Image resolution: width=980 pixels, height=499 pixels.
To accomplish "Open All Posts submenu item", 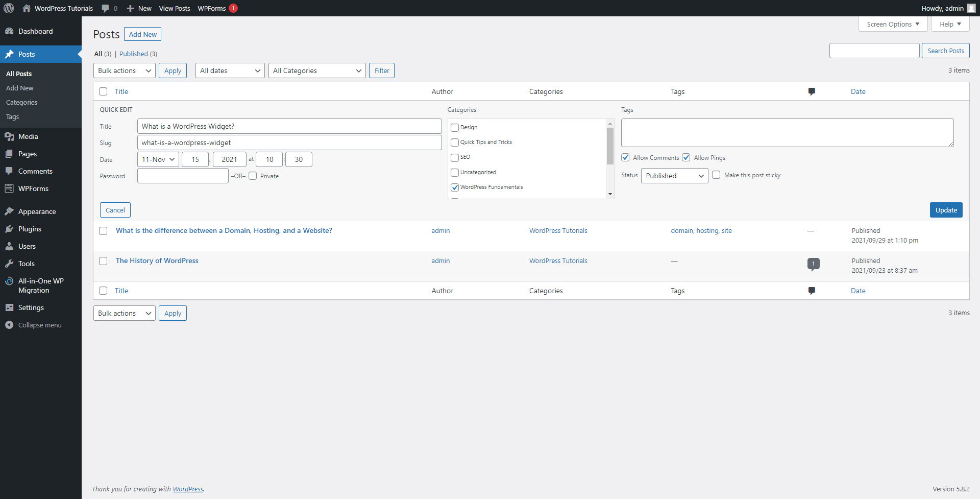I will pyautogui.click(x=19, y=74).
